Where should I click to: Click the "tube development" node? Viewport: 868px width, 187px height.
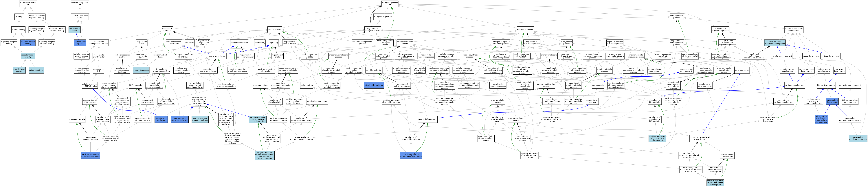point(832,56)
